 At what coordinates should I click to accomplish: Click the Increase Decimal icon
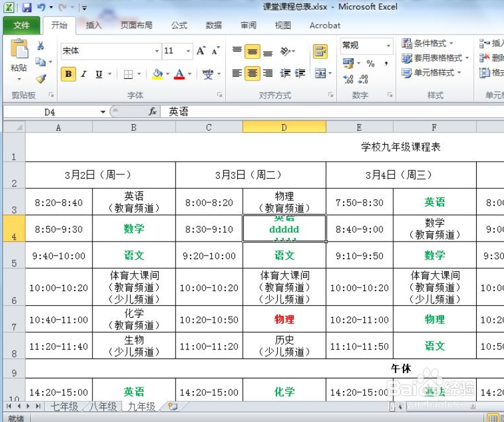coord(348,79)
